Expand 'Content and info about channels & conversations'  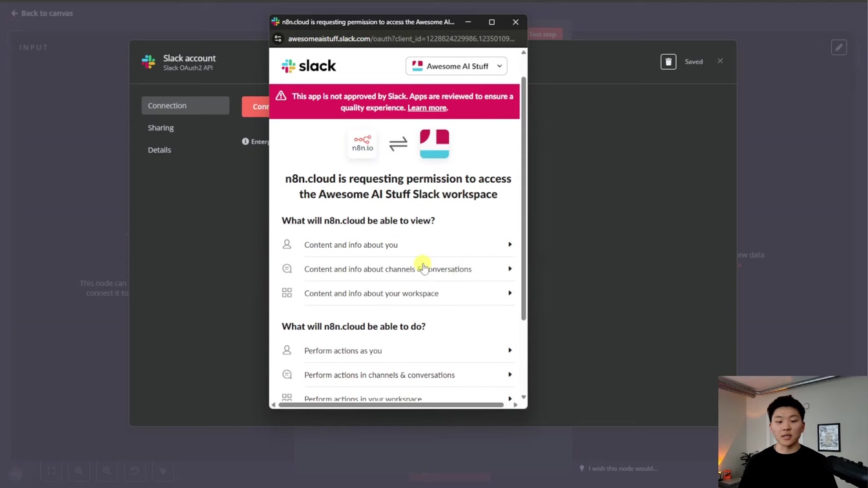coord(397,269)
